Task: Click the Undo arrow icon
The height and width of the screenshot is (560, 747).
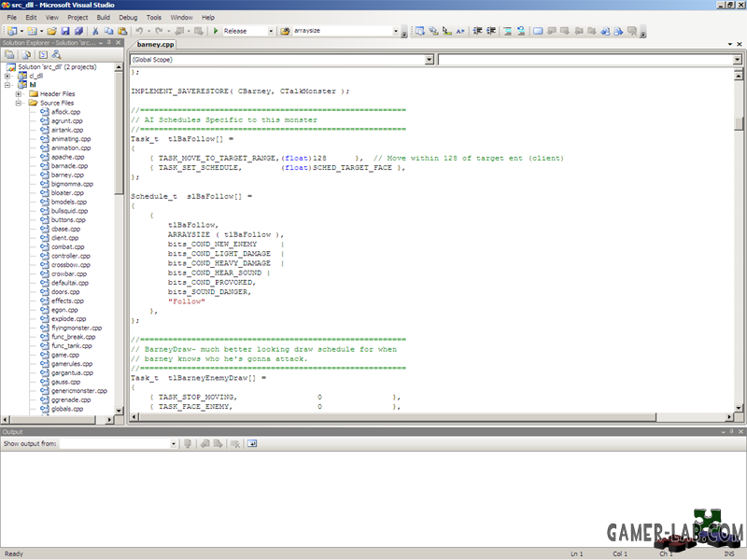Action: tap(139, 31)
